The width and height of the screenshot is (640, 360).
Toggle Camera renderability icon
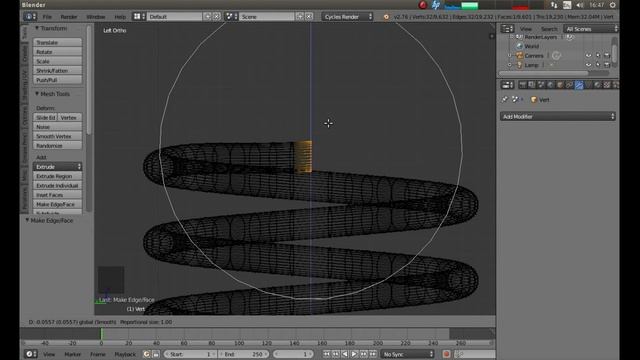(607, 56)
